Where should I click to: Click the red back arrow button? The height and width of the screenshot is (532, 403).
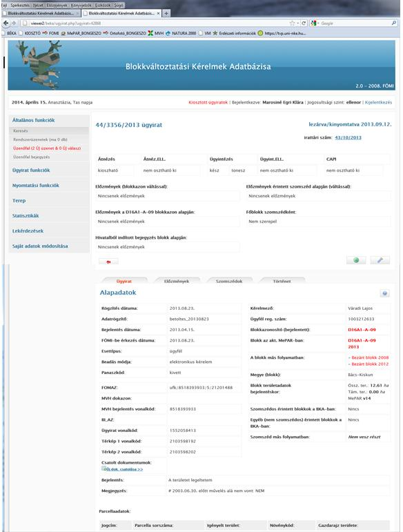(108, 262)
